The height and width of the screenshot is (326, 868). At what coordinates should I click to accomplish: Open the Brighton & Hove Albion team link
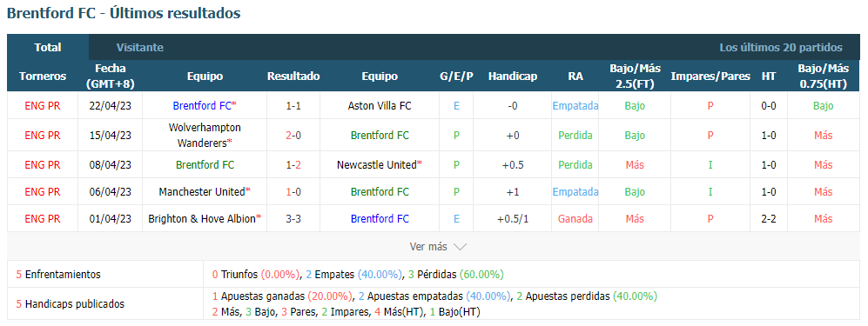[202, 219]
